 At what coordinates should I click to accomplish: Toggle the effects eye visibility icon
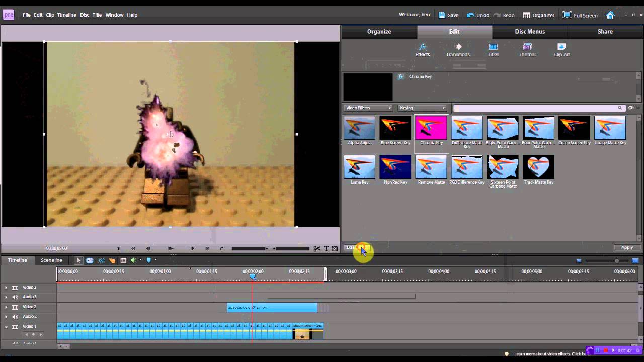pyautogui.click(x=630, y=108)
